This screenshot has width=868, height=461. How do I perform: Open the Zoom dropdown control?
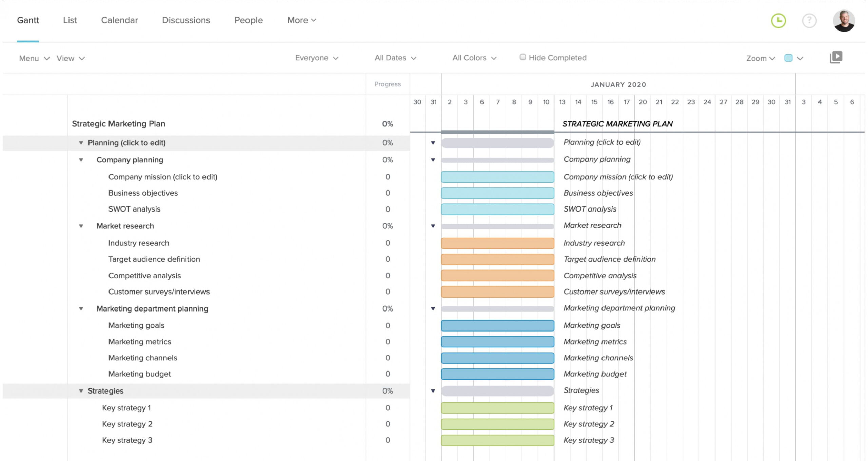760,58
